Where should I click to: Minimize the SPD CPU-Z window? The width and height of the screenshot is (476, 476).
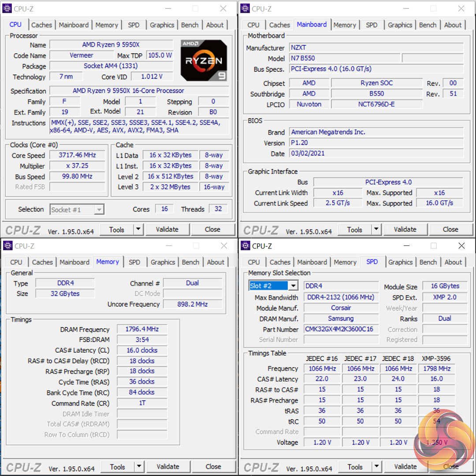tap(407, 245)
